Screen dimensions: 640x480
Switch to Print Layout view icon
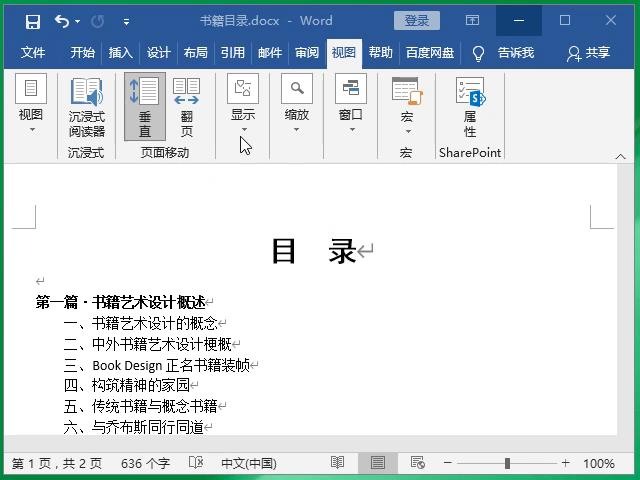(378, 463)
